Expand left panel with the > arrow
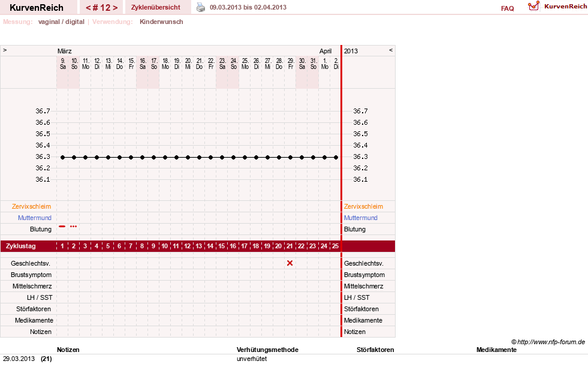Image resolution: width=588 pixels, height=373 pixels. 5,50
